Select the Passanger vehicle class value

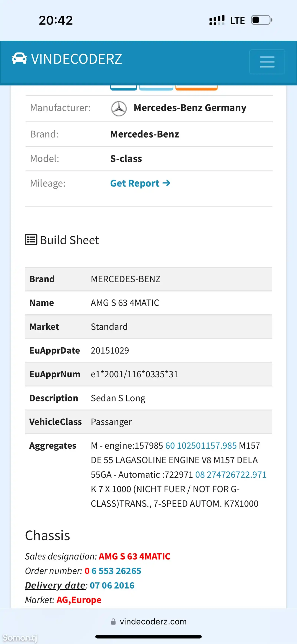tap(111, 422)
